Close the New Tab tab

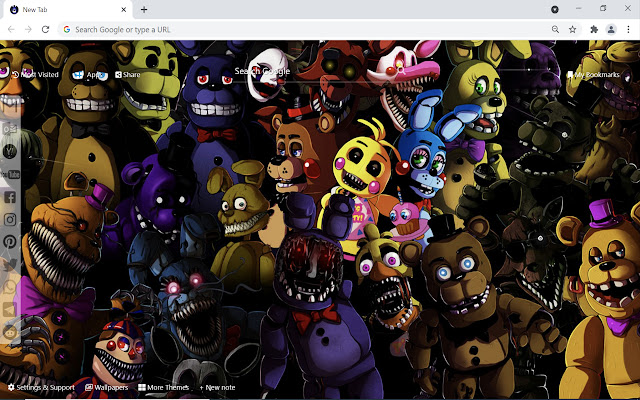point(124,9)
